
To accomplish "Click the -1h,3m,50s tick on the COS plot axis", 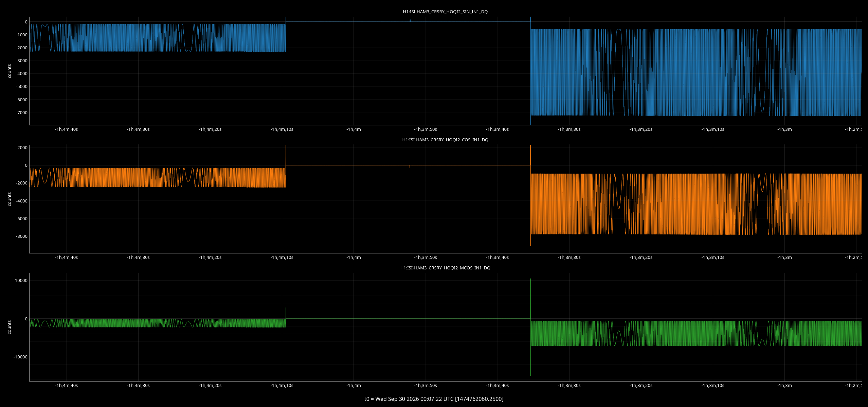I will [426, 258].
